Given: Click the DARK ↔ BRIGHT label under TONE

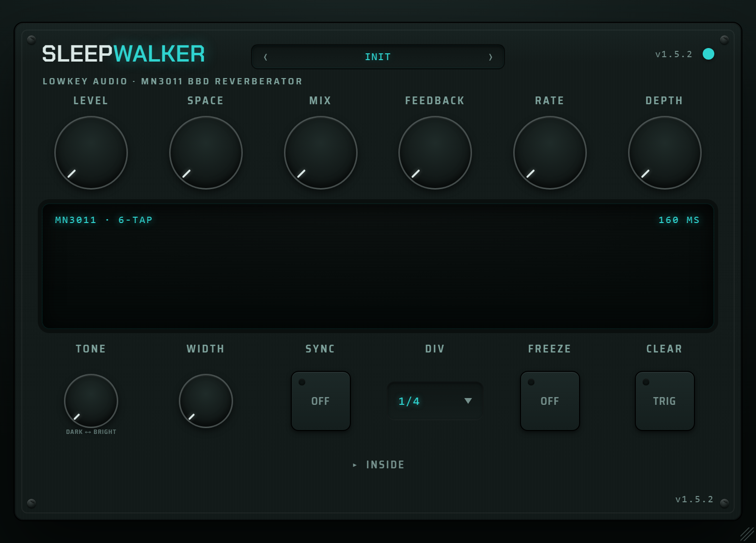Looking at the screenshot, I should [91, 432].
